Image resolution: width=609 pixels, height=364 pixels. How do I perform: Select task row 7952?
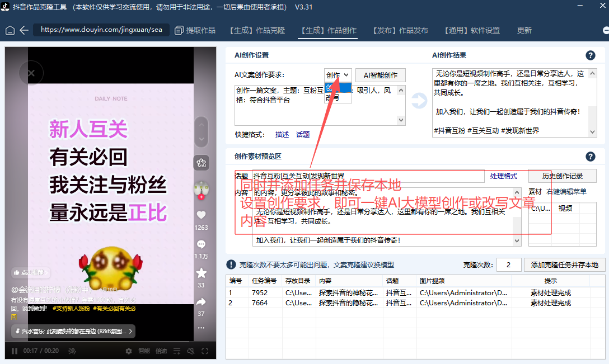[415, 292]
